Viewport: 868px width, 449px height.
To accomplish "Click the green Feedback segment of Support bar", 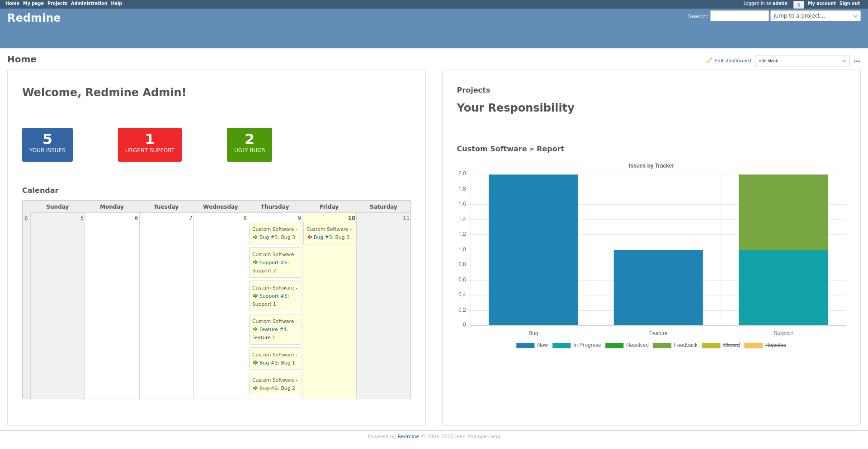I will tap(783, 212).
